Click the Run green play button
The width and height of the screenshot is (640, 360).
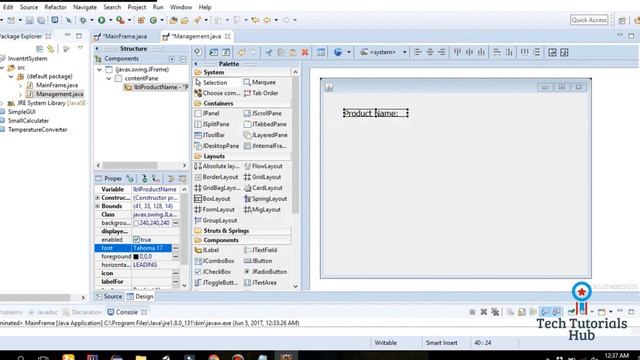pos(101,20)
